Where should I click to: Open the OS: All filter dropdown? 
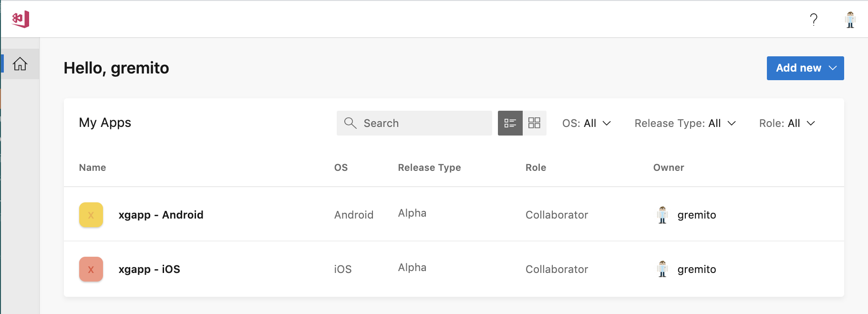[x=587, y=123]
